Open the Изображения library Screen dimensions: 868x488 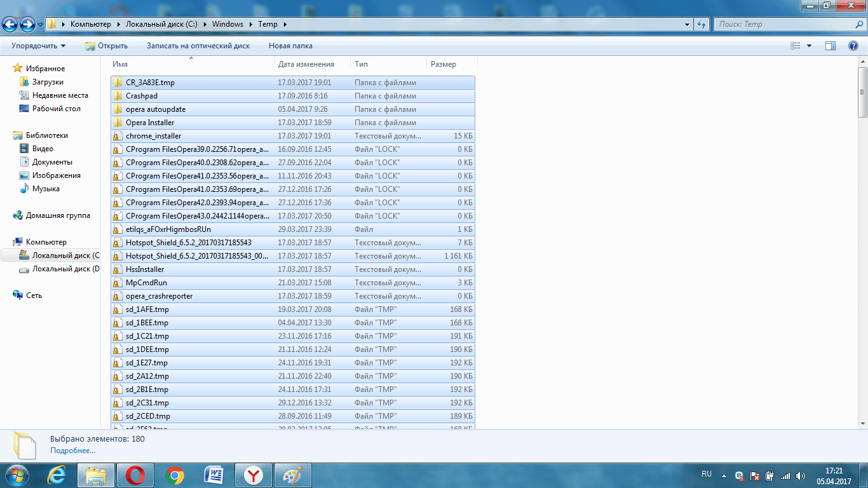click(56, 175)
